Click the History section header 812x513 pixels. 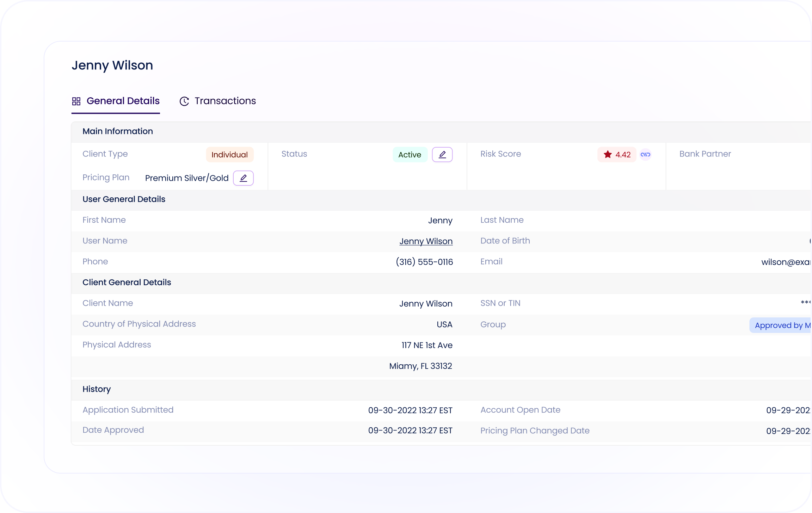coord(97,389)
